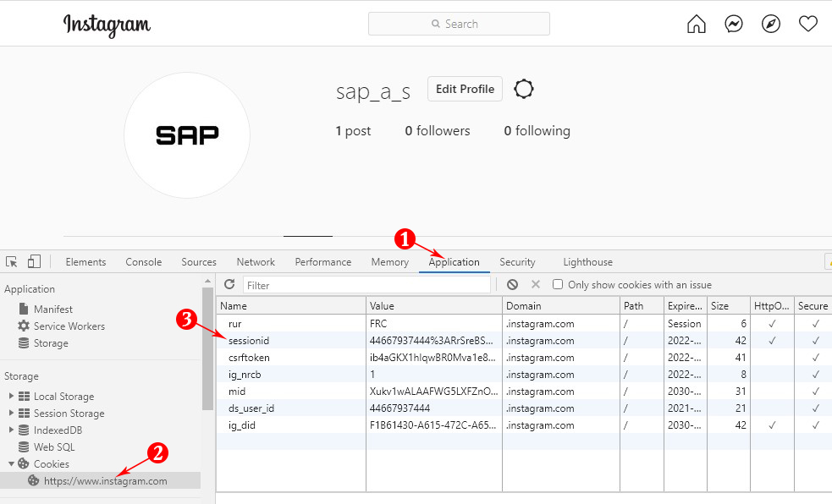Expand the IndexedDB tree node
The width and height of the screenshot is (832, 504).
11,430
